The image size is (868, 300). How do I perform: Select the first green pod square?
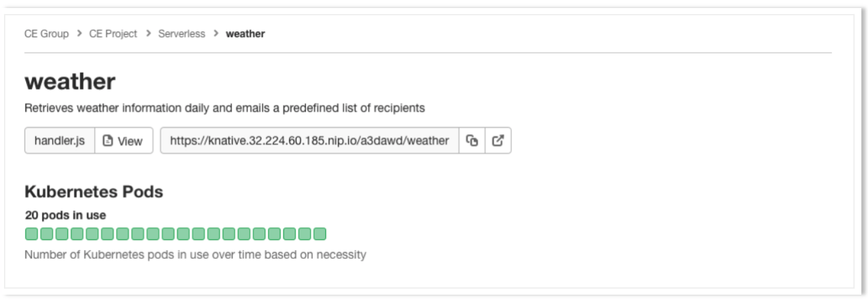(31, 234)
